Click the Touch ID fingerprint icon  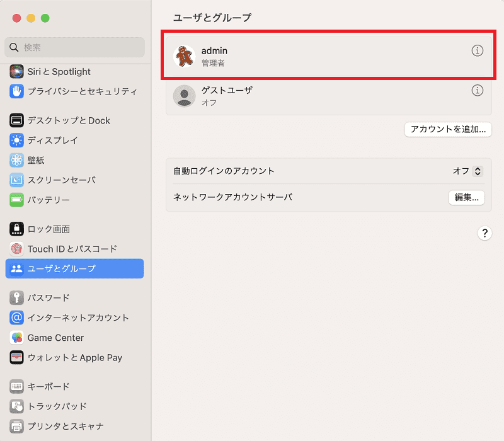[16, 249]
